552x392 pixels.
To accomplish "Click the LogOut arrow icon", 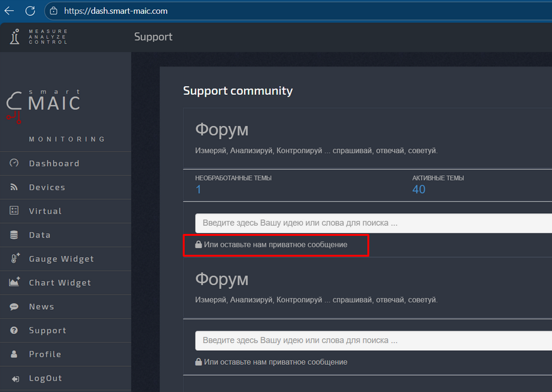I will [15, 379].
